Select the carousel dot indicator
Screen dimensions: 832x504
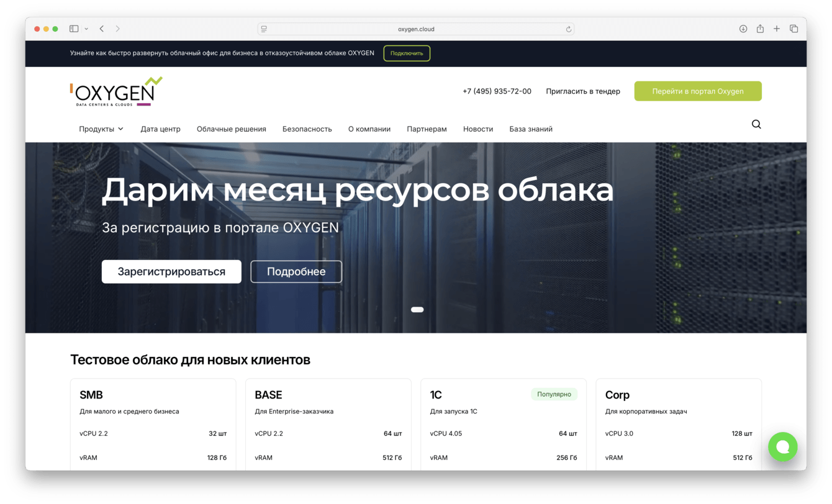[x=417, y=309]
